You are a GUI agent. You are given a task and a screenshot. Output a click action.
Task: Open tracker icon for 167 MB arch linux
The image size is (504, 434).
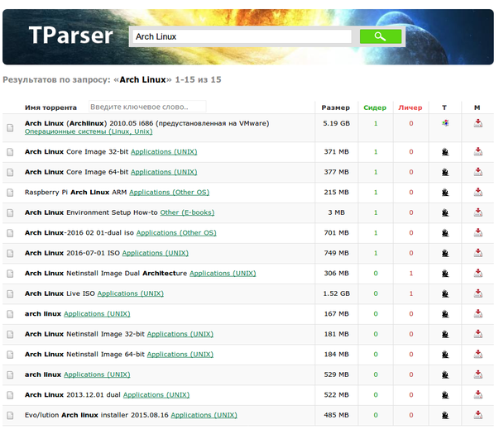445,313
